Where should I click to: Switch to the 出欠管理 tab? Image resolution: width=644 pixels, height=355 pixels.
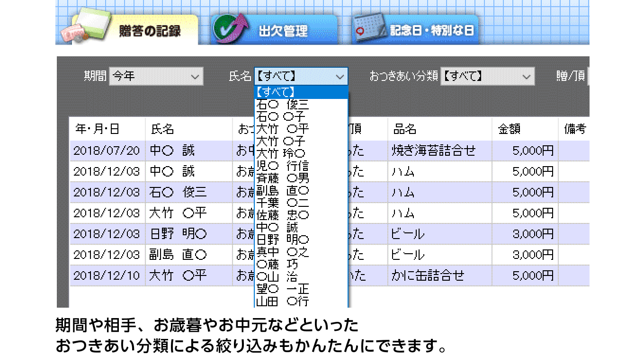(x=284, y=31)
